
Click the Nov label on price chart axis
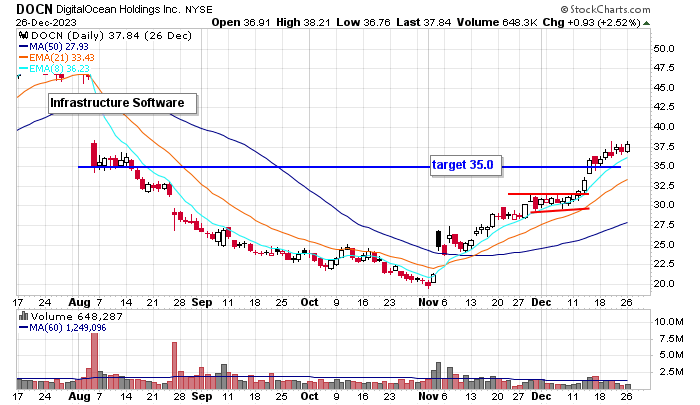(428, 302)
